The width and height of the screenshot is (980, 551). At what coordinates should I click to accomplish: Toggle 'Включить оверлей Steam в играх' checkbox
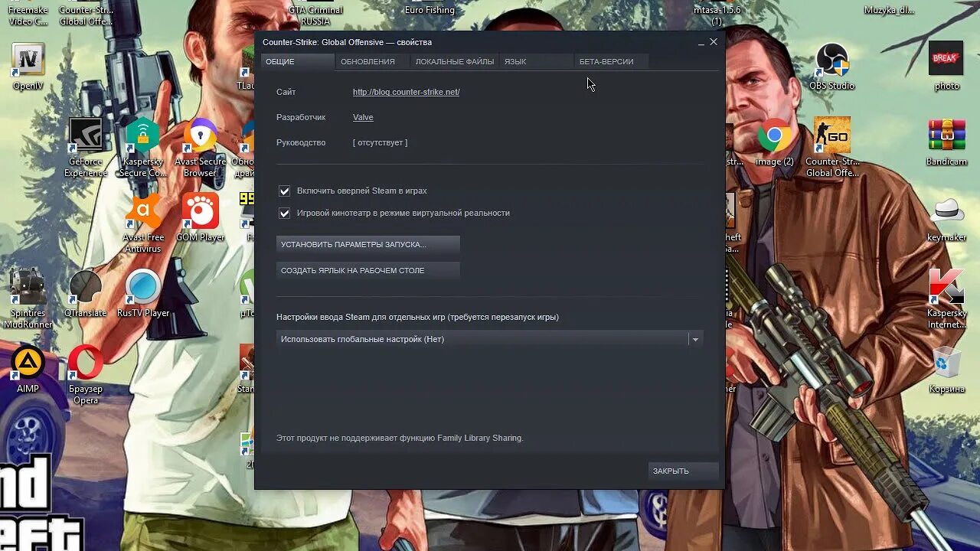point(285,191)
